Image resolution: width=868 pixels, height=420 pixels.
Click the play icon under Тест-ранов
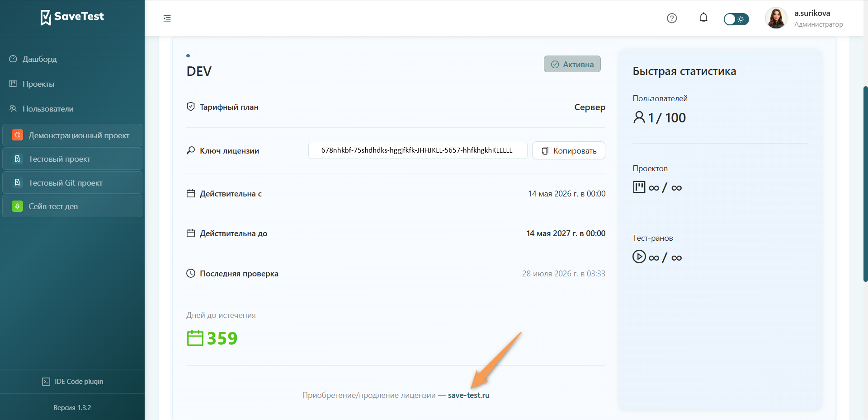point(639,257)
